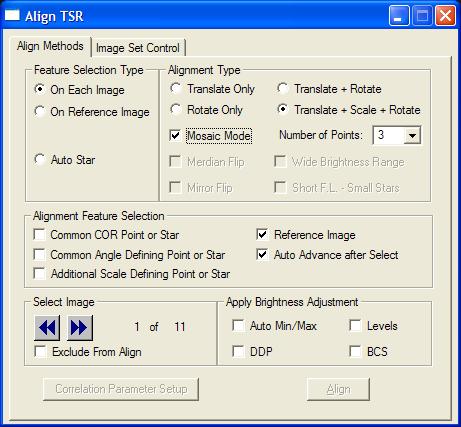This screenshot has width=461, height=427.
Task: Uncheck the Mosaic Mode checkbox
Action: point(175,136)
